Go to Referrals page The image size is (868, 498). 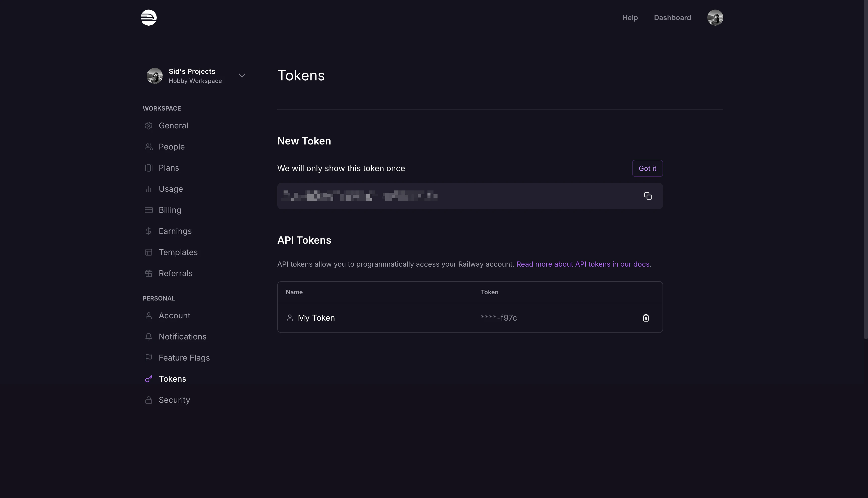[x=175, y=273]
